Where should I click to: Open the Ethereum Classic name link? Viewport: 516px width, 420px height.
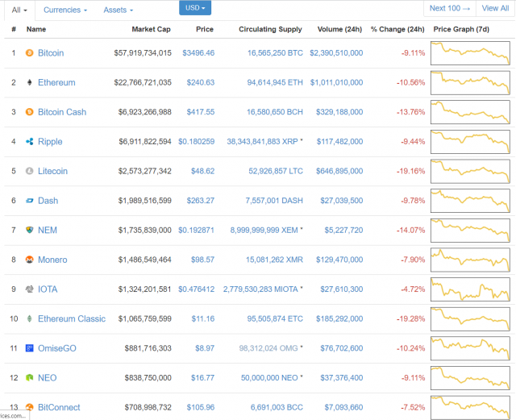coord(71,319)
